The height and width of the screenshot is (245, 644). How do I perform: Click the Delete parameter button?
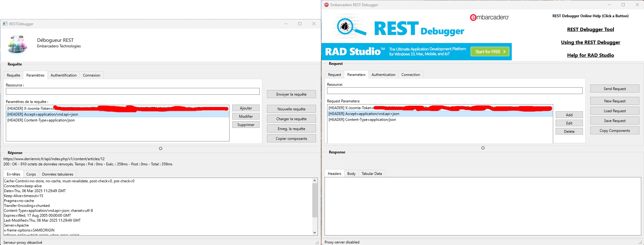click(x=569, y=131)
